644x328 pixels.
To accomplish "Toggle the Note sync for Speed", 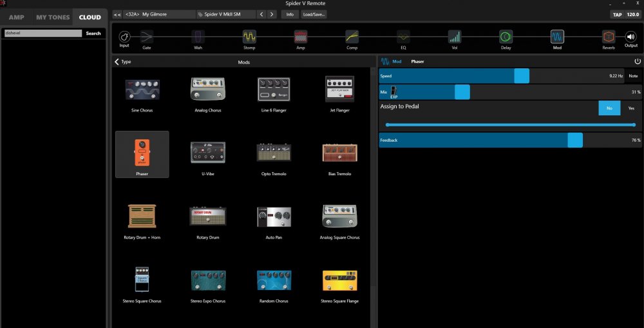I will click(633, 76).
